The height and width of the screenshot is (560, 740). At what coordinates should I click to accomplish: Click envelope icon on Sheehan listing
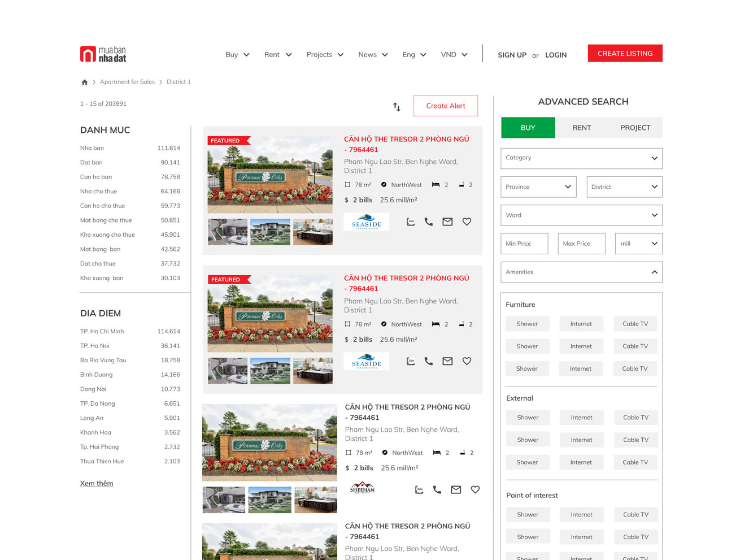pyautogui.click(x=456, y=490)
